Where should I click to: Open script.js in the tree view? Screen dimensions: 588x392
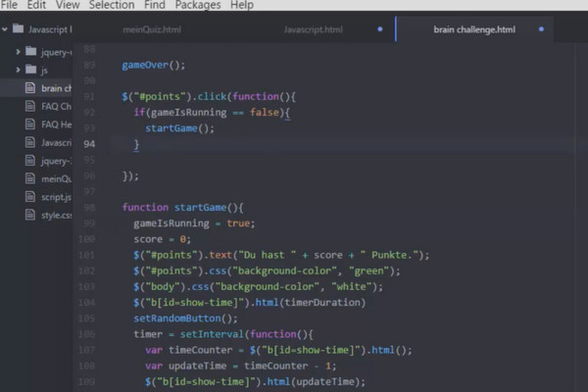tap(56, 197)
